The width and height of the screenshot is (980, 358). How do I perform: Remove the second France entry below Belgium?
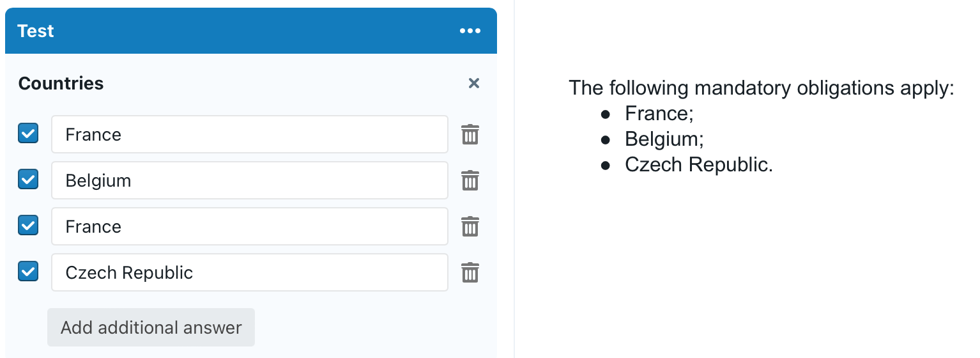coord(470,226)
